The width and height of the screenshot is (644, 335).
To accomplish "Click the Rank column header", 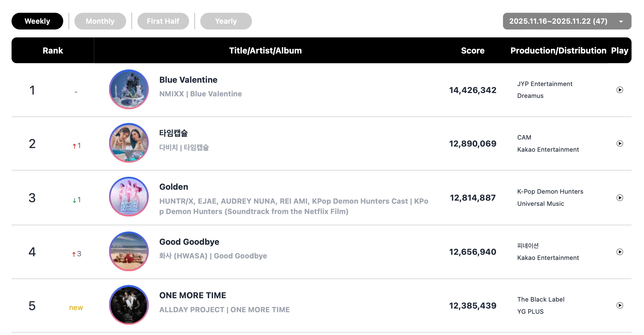I will pyautogui.click(x=53, y=50).
